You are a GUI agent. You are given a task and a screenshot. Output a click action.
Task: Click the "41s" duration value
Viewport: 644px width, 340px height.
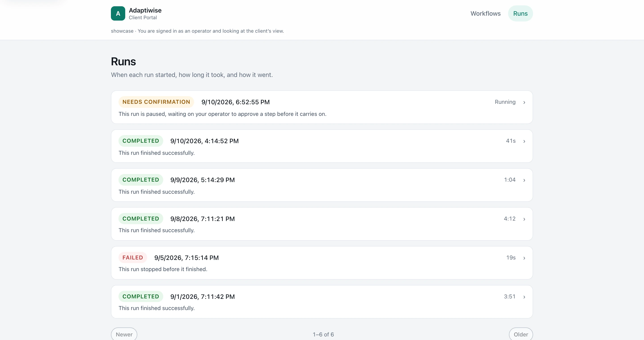[x=511, y=141]
